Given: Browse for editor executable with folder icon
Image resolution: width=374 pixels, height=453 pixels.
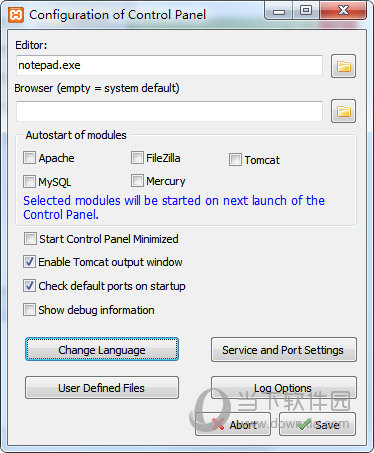Looking at the screenshot, I should pyautogui.click(x=343, y=66).
